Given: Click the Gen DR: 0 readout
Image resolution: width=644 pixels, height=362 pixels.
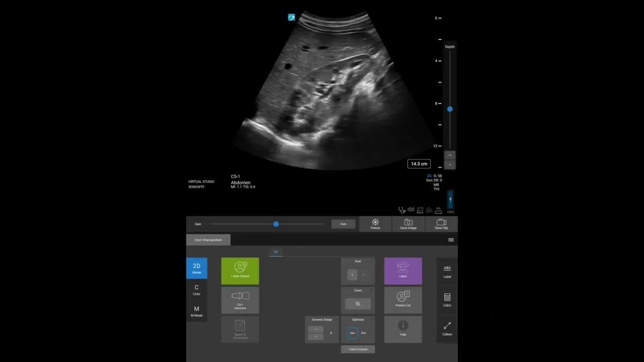Looking at the screenshot, I should [434, 180].
